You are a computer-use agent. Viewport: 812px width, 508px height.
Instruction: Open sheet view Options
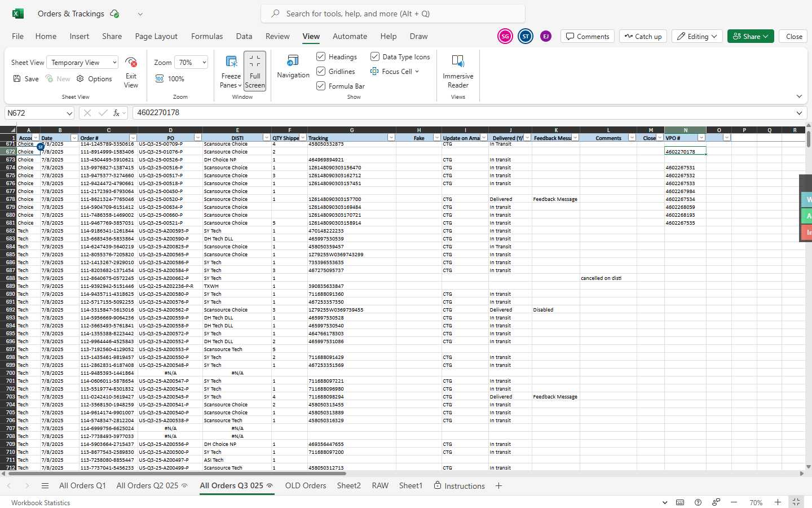tap(94, 79)
